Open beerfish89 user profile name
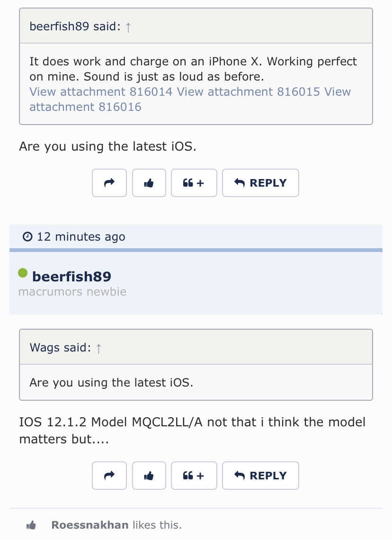392x540 pixels. [71, 277]
